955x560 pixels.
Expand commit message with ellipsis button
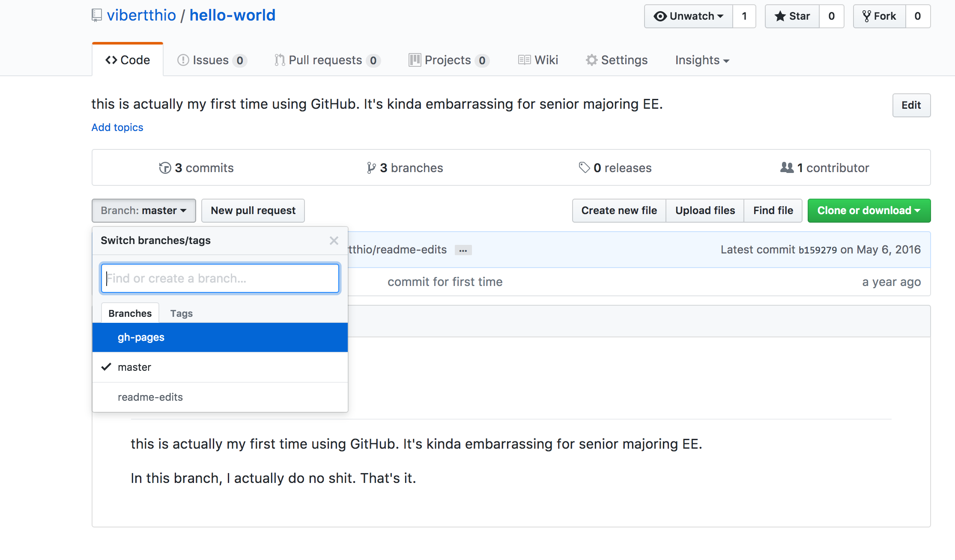[x=463, y=250]
